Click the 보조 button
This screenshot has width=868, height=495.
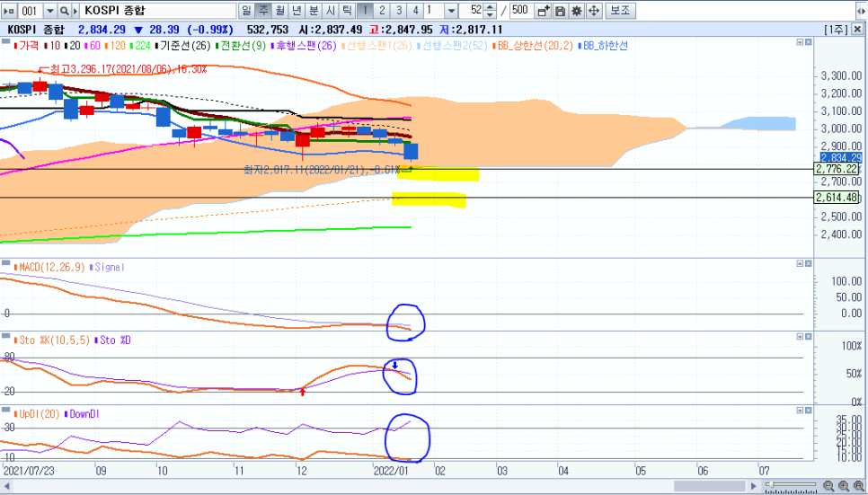620,11
